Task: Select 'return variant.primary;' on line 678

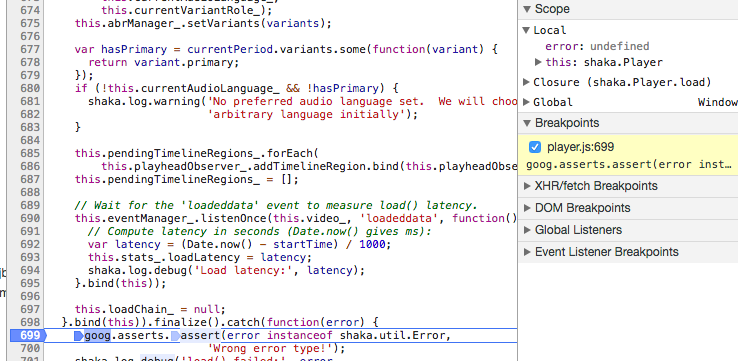Action: [163, 62]
